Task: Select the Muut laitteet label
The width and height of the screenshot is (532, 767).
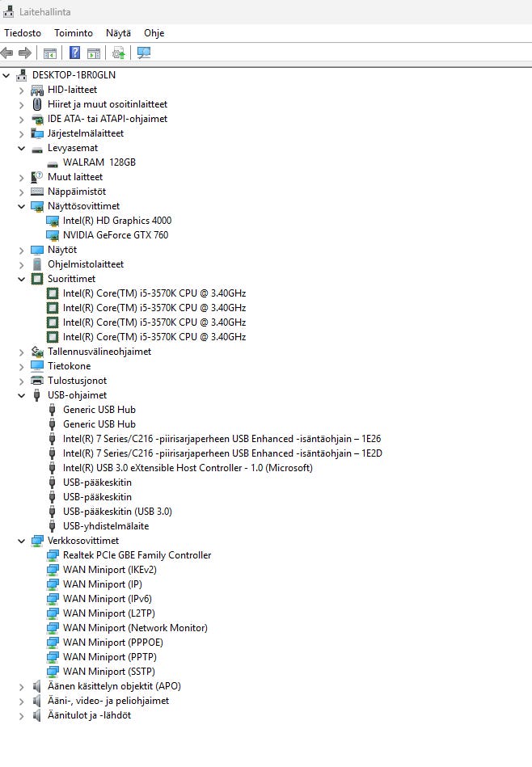Action: click(75, 177)
